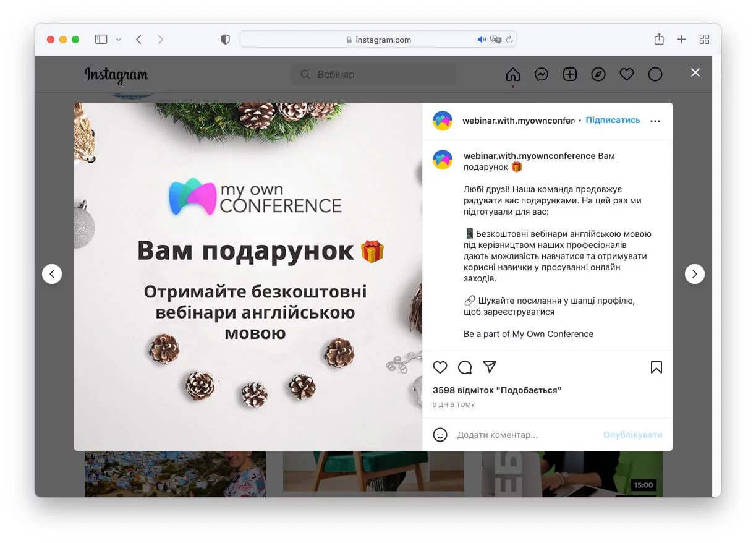Mute tab audio via the speaker icon
Screen dimensions: 756x543
point(482,39)
